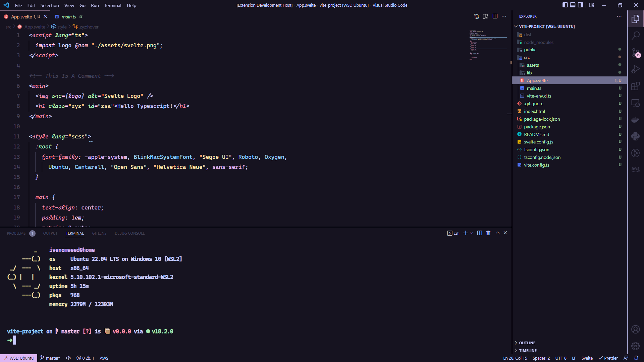Toggle the primary side bar layout button
This screenshot has height=362, width=644.
[x=565, y=5]
